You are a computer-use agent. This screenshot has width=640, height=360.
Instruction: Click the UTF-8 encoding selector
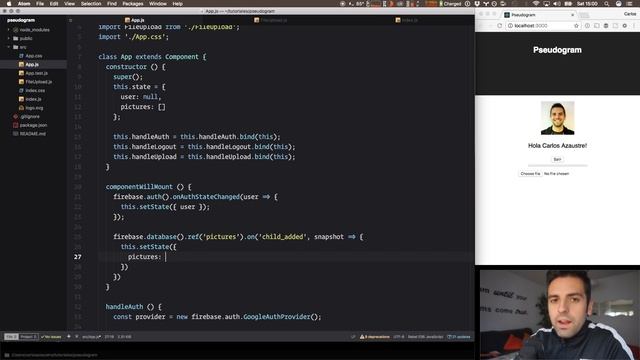(x=399, y=337)
